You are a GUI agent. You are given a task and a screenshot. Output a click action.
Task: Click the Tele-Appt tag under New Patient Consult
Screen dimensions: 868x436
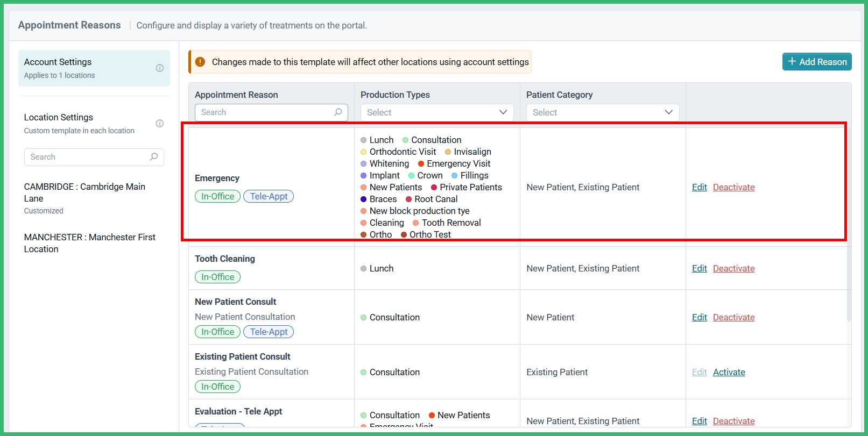[269, 332]
